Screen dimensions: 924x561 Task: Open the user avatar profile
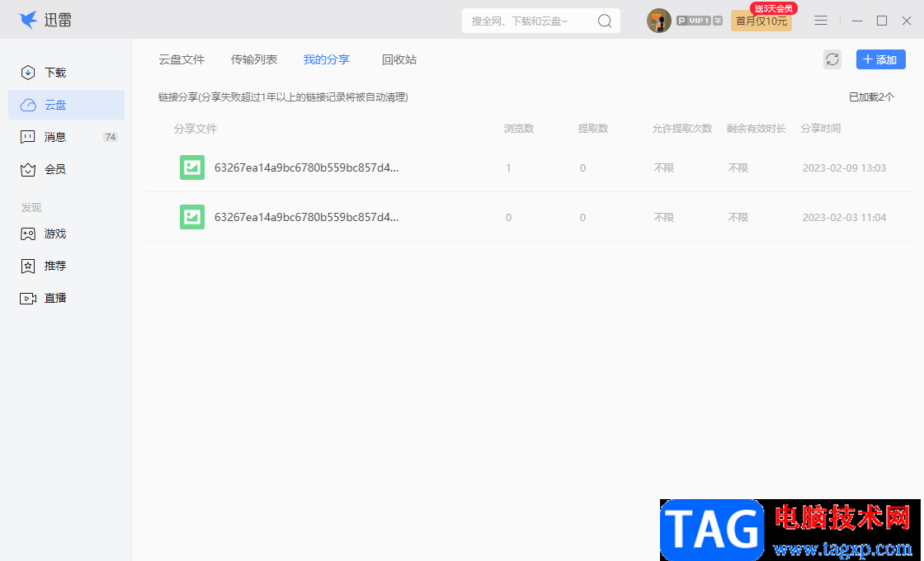click(659, 21)
